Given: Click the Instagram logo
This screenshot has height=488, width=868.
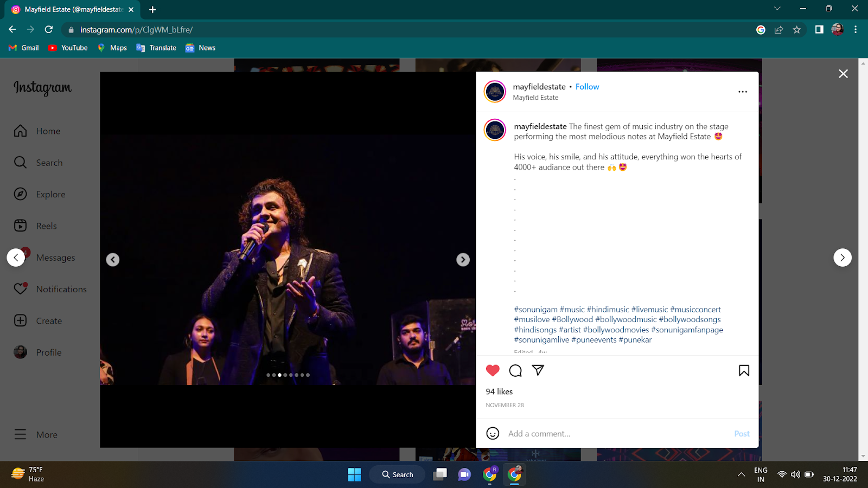Looking at the screenshot, I should [42, 88].
